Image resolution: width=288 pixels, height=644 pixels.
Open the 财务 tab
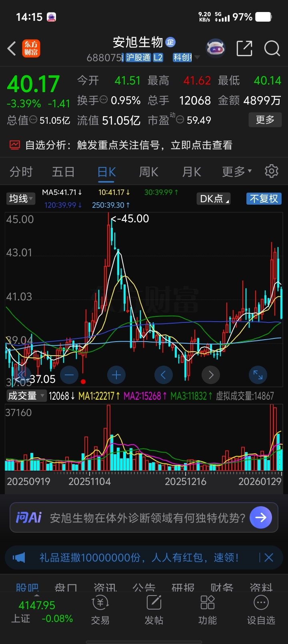click(x=222, y=587)
